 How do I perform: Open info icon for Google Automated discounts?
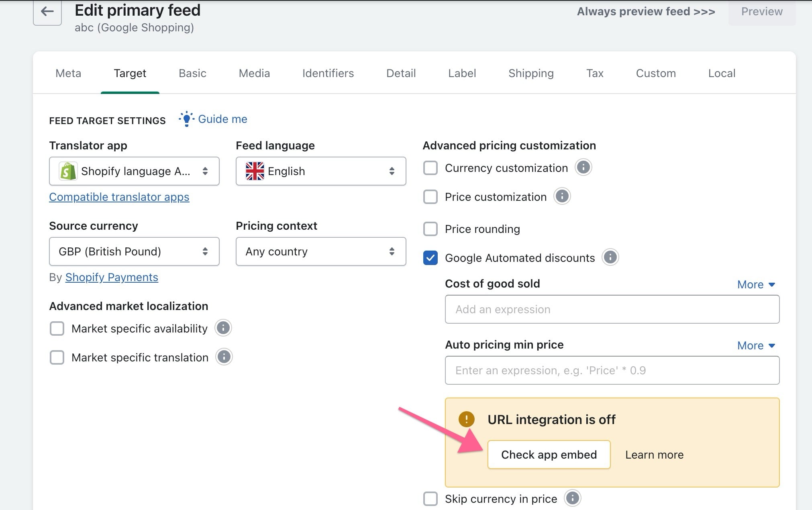610,257
